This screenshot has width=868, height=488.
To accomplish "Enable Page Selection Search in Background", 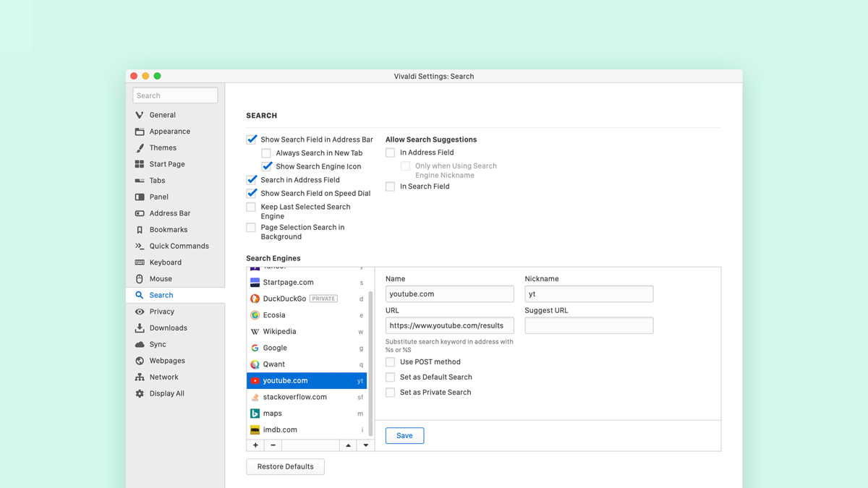I will pyautogui.click(x=251, y=228).
